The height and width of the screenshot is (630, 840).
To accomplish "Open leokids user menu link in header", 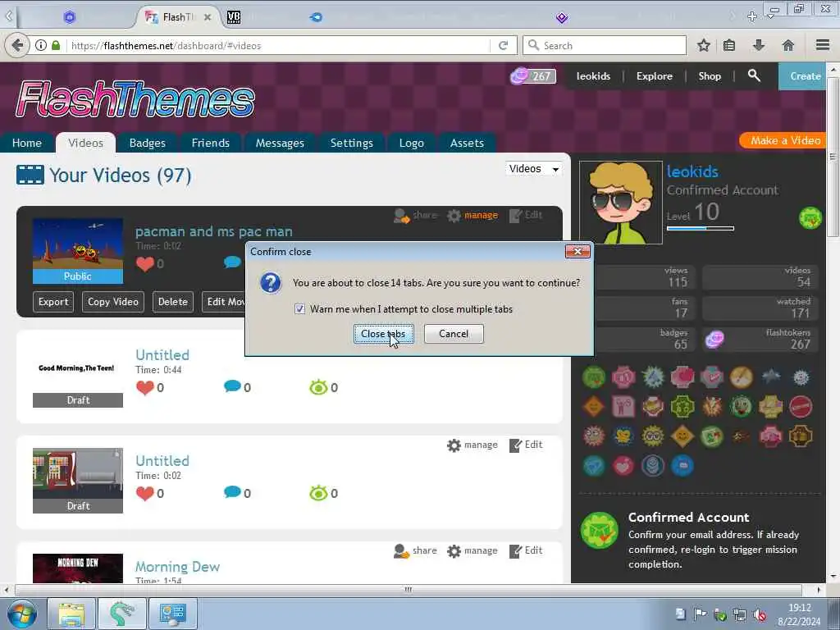I will [x=593, y=76].
